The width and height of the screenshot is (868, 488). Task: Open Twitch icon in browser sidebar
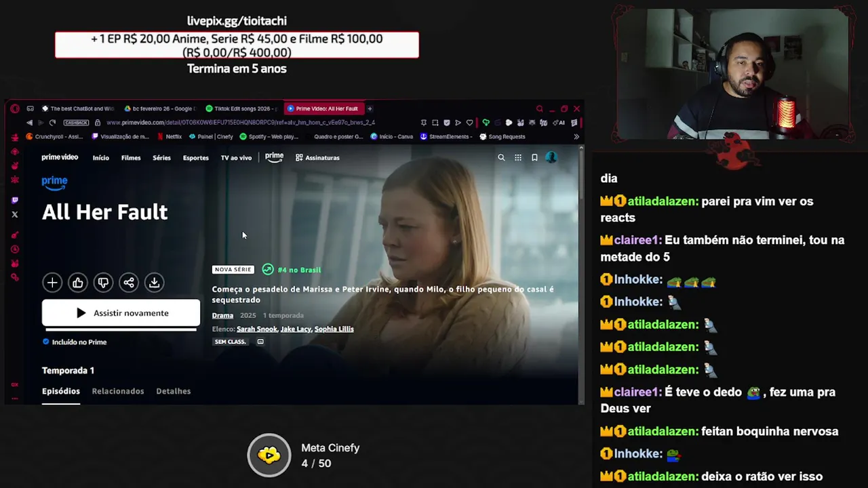[x=15, y=200]
